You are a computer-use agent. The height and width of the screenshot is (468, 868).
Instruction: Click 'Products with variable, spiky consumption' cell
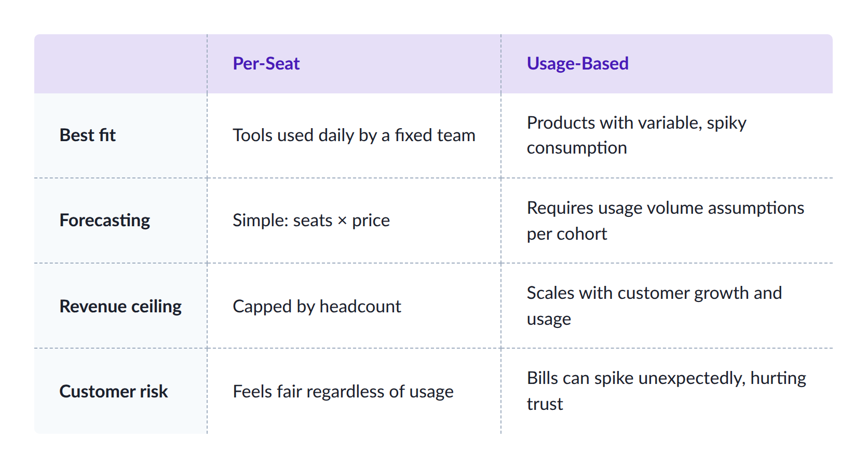(x=667, y=135)
